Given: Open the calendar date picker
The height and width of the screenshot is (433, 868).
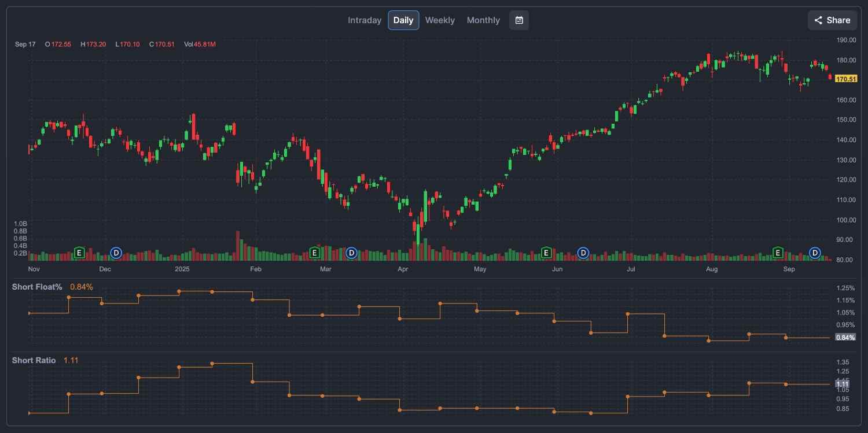Looking at the screenshot, I should click(518, 20).
